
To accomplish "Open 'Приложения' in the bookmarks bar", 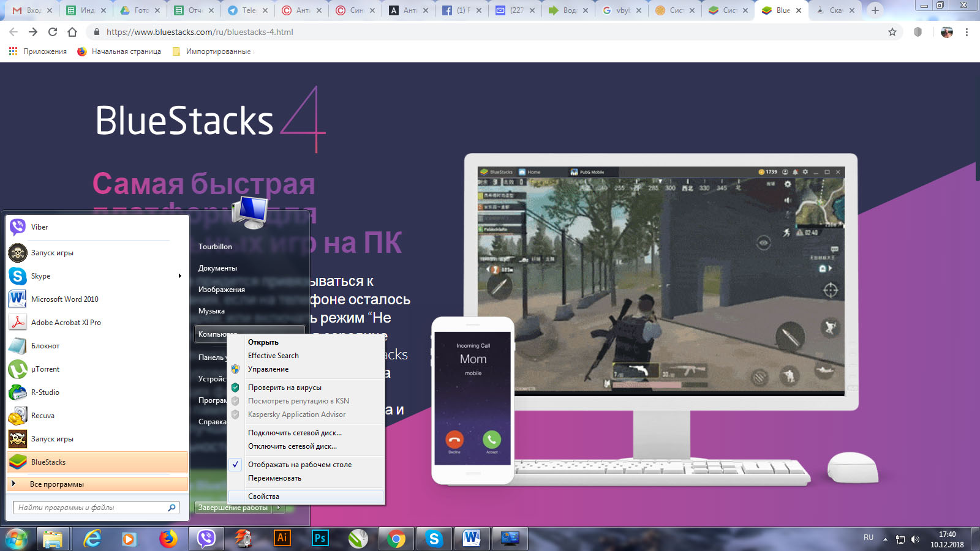I will coord(38,51).
